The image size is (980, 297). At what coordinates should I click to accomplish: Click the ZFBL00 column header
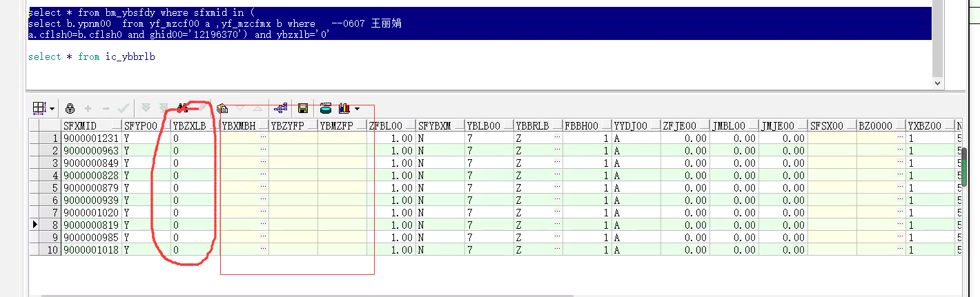point(391,125)
